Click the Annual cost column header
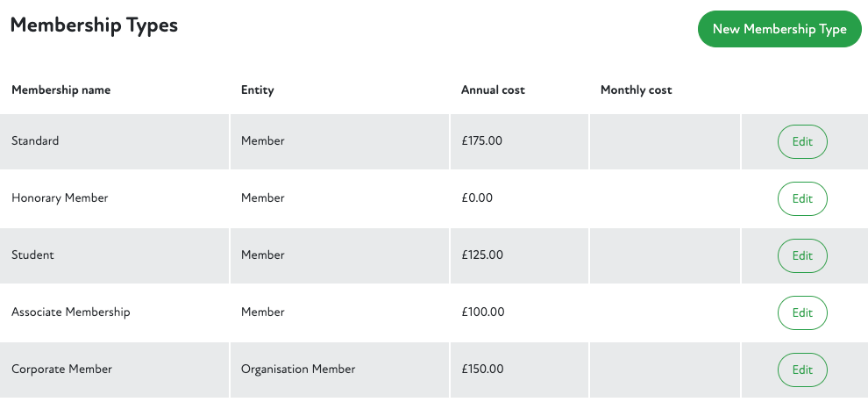Image resolution: width=868 pixels, height=402 pixels. coord(493,90)
